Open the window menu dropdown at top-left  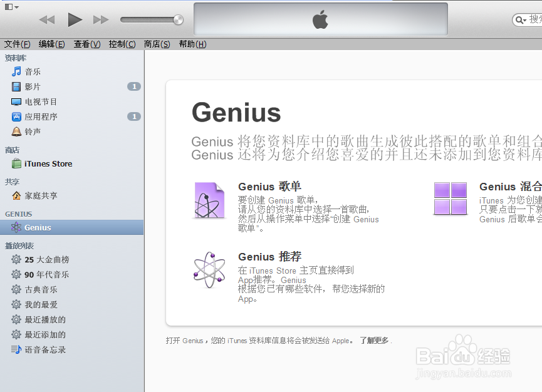(x=12, y=7)
